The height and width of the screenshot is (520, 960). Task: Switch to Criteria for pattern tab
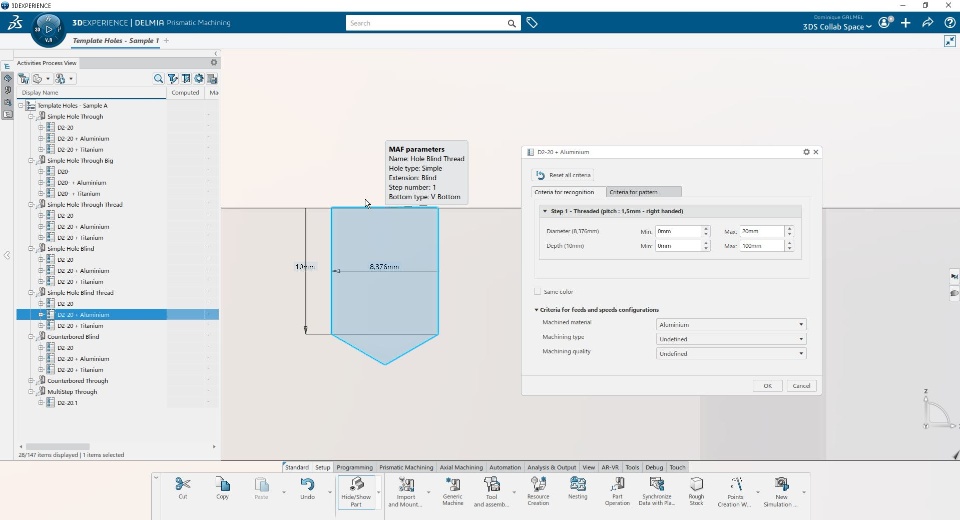[643, 192]
